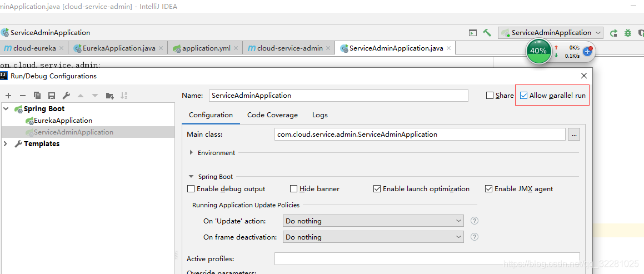
Task: Start debug with bug icon
Action: pyautogui.click(x=627, y=33)
